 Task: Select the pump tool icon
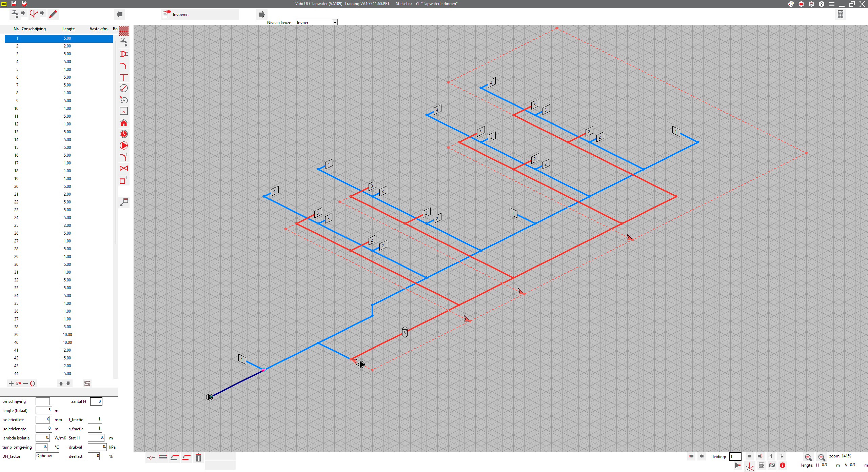tap(124, 146)
